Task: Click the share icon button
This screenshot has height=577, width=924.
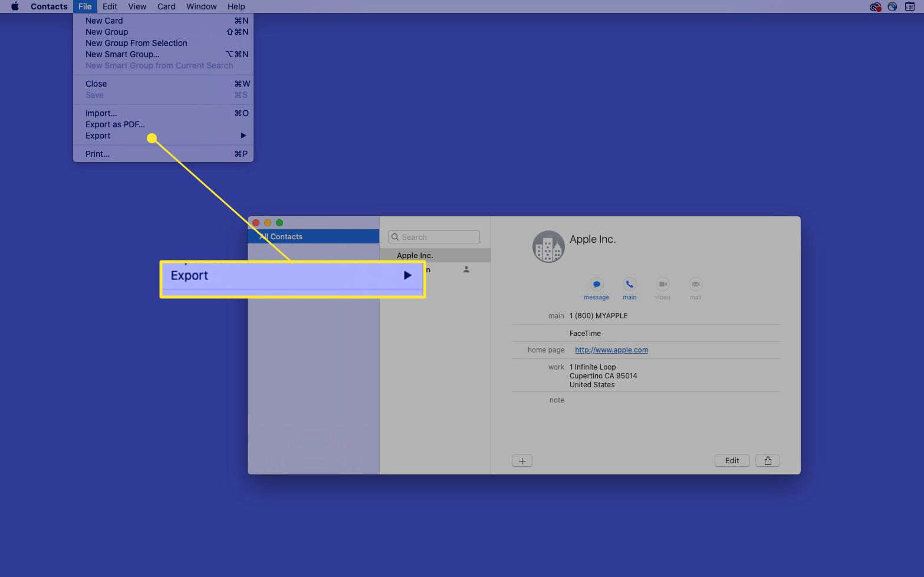Action: coord(768,461)
